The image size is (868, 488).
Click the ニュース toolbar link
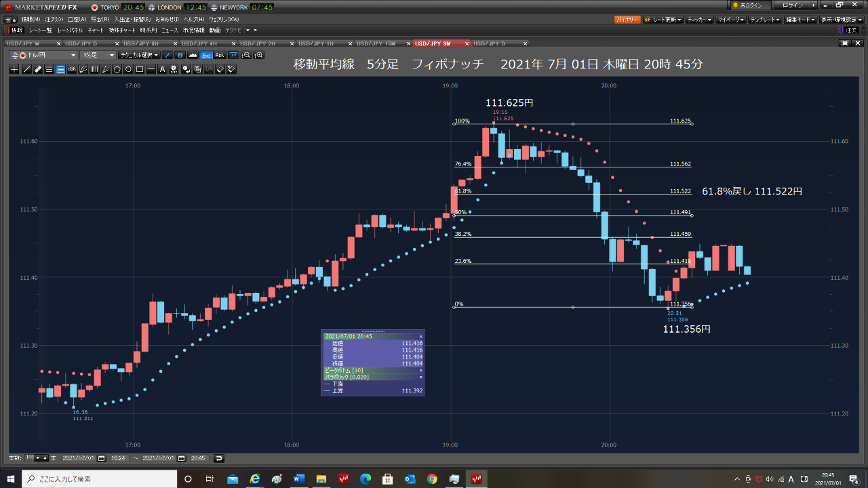(x=170, y=30)
